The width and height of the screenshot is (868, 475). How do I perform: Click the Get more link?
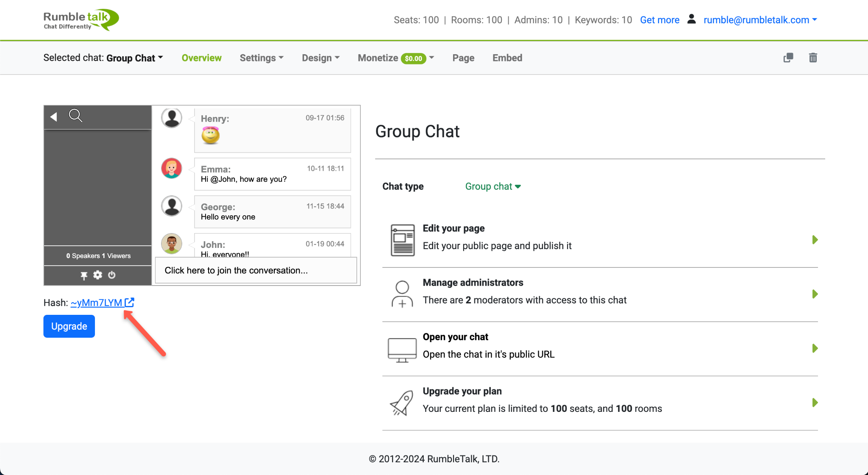tap(659, 20)
